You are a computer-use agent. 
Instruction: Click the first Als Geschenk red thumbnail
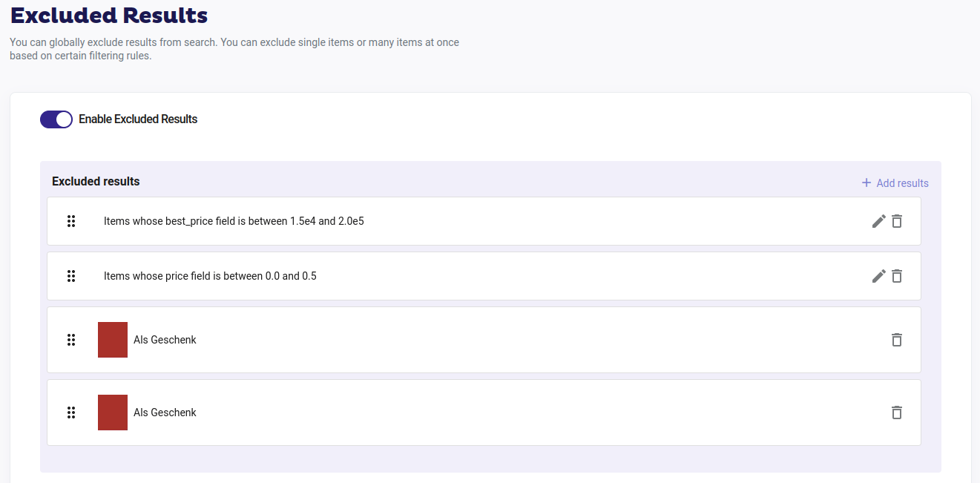point(113,340)
